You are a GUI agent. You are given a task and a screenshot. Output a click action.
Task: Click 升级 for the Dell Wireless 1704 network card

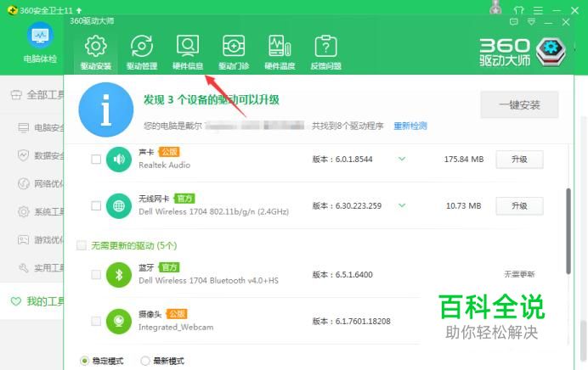[519, 206]
